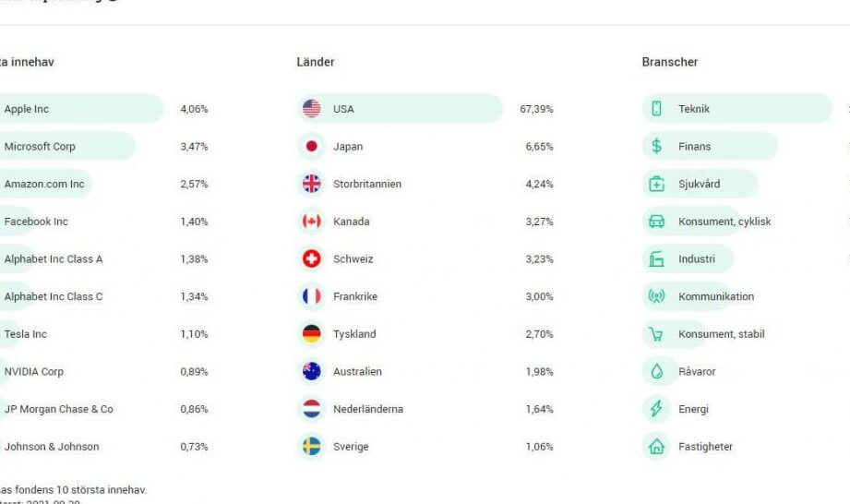850x504 pixels.
Task: Select the Energi lightning bolt icon
Action: [656, 409]
